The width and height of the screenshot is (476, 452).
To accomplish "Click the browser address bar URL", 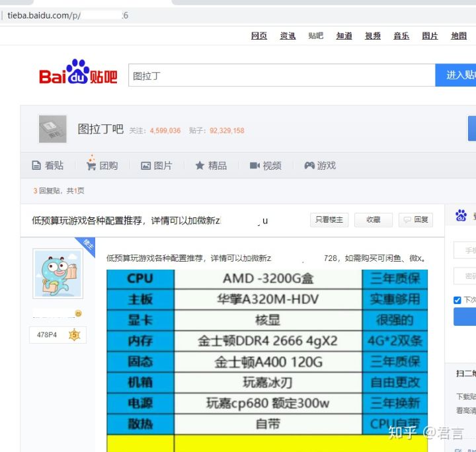I will click(x=67, y=15).
